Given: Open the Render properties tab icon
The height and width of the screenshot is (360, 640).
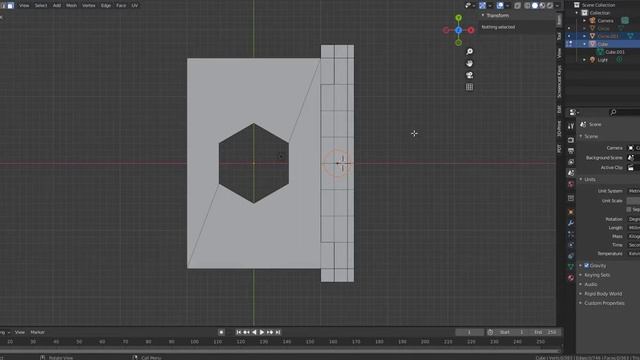Looking at the screenshot, I should click(571, 140).
